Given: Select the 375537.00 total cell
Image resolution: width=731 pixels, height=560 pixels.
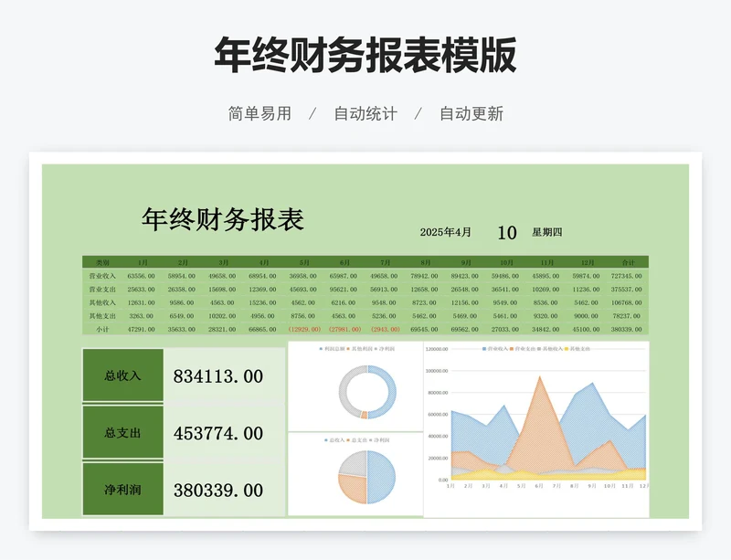Looking at the screenshot, I should [x=627, y=290].
